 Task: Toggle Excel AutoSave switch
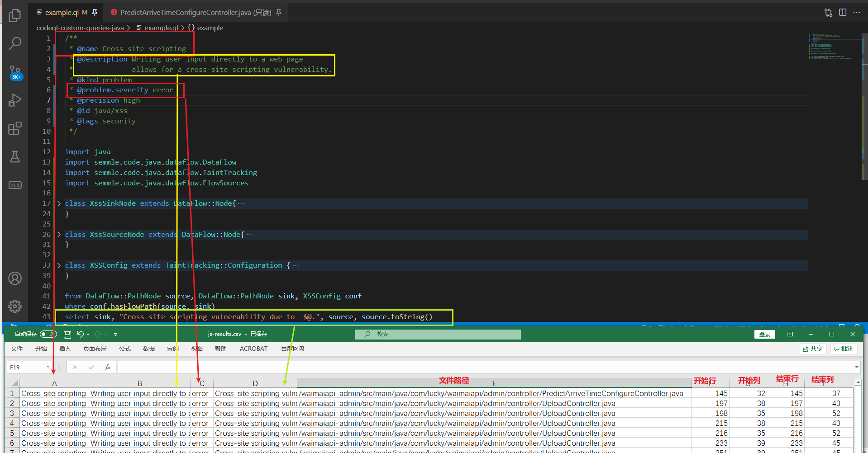(48, 334)
